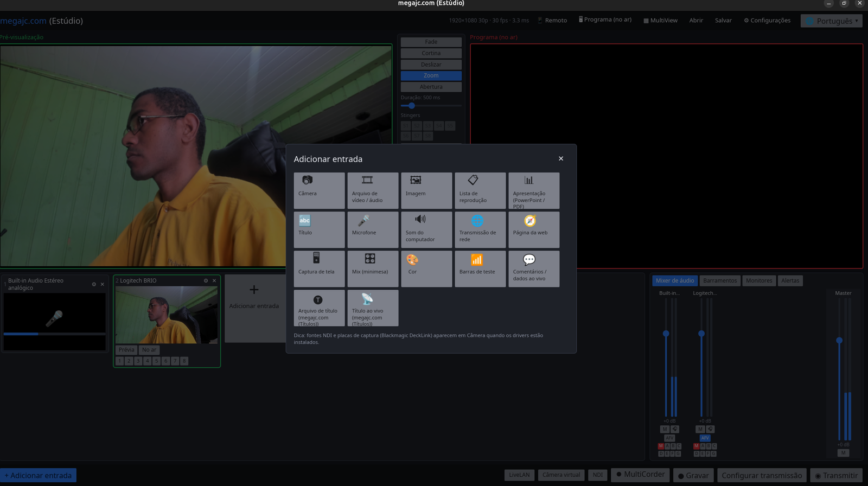The height and width of the screenshot is (486, 868).
Task: Choose the Cor palette input
Action: [x=426, y=268]
